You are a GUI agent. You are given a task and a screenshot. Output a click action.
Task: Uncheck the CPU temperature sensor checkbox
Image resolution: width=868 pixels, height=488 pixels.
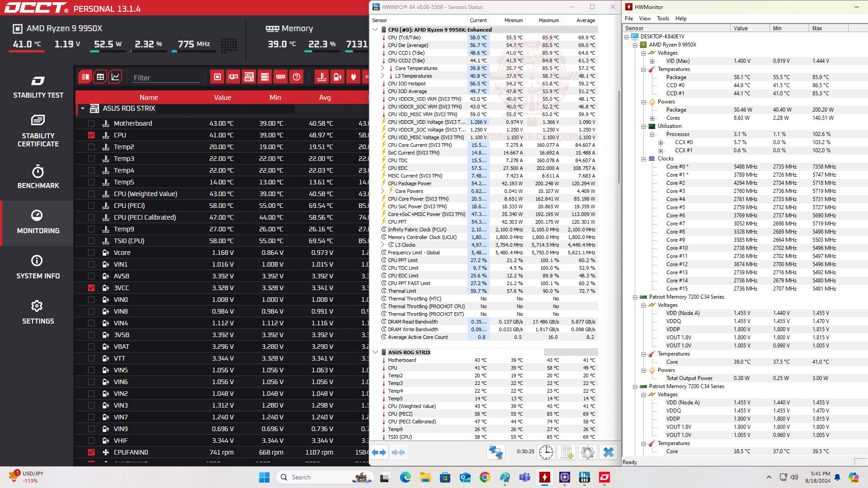tap(91, 135)
